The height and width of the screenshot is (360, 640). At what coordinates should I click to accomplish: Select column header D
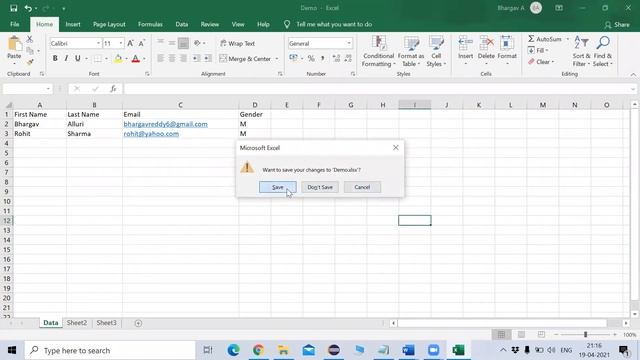point(255,105)
